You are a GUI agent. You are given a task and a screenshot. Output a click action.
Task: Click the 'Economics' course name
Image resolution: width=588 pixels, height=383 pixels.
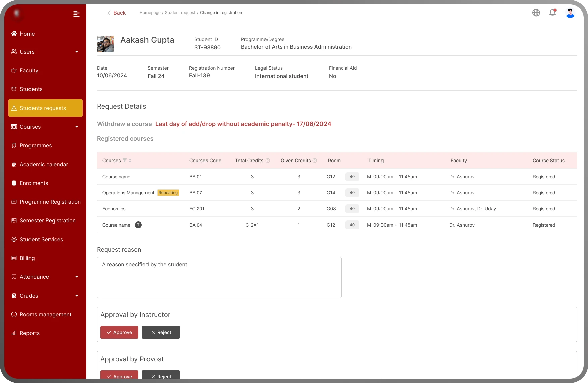click(114, 209)
